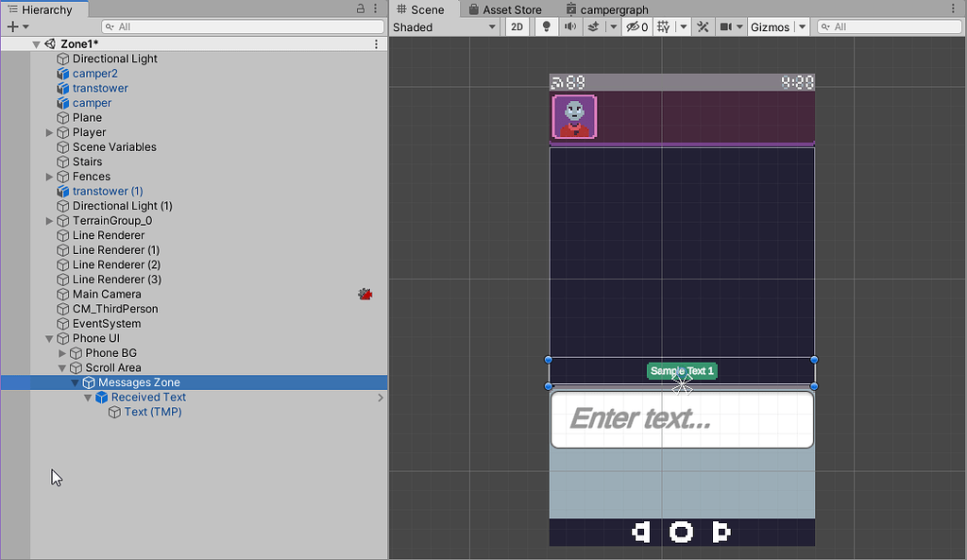Image resolution: width=967 pixels, height=560 pixels.
Task: Create new GameObject with plus icon
Action: point(13,25)
